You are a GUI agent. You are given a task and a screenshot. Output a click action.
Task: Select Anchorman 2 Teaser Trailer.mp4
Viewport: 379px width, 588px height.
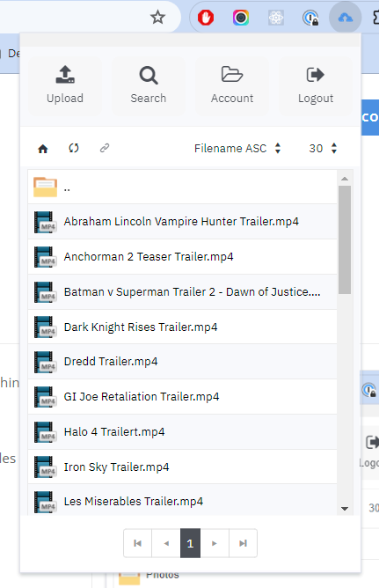182,257
